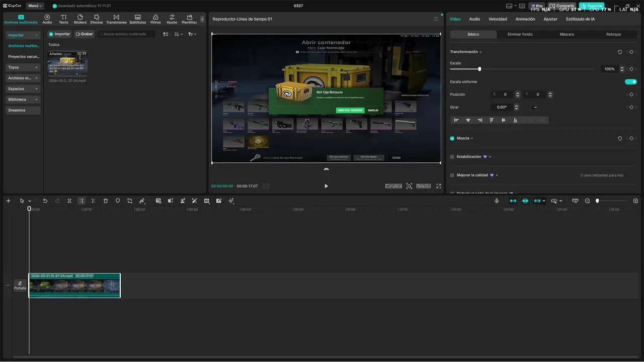This screenshot has width=644, height=362.
Task: Select the Retoque sub-tab
Action: click(x=613, y=34)
